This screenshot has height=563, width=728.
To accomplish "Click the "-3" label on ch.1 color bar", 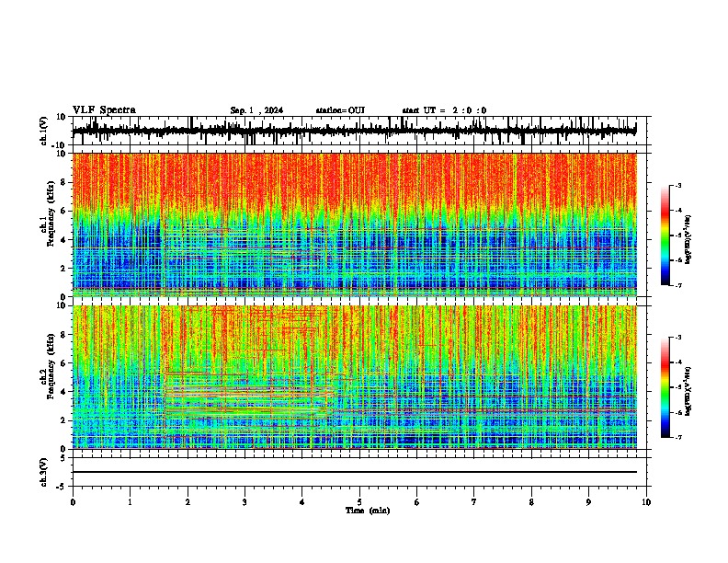I will click(677, 185).
